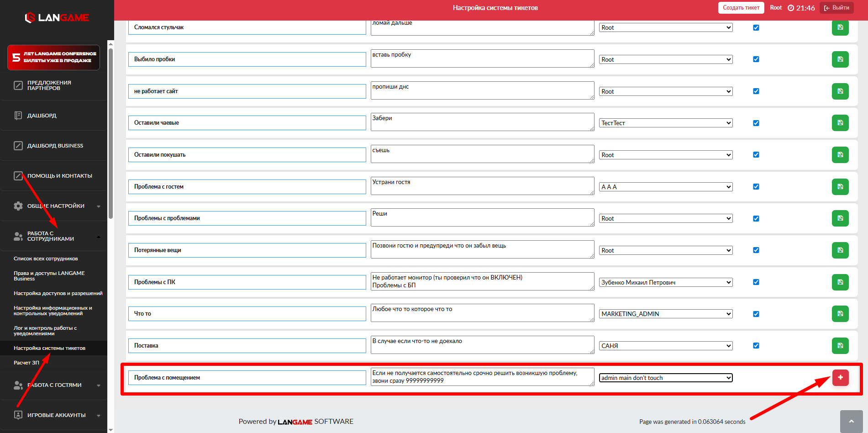
Task: Click the sidebar scroll-up arrow
Action: click(110, 43)
